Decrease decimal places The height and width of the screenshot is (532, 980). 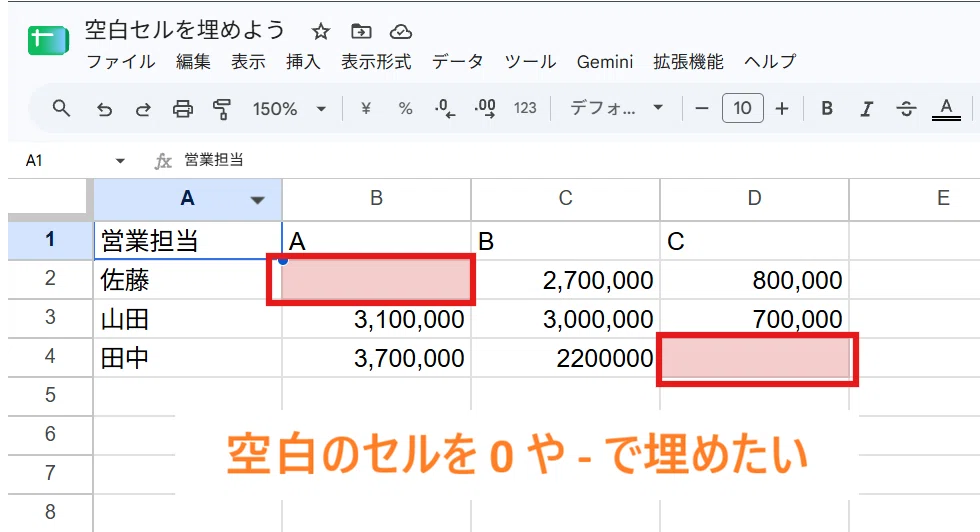tap(445, 109)
